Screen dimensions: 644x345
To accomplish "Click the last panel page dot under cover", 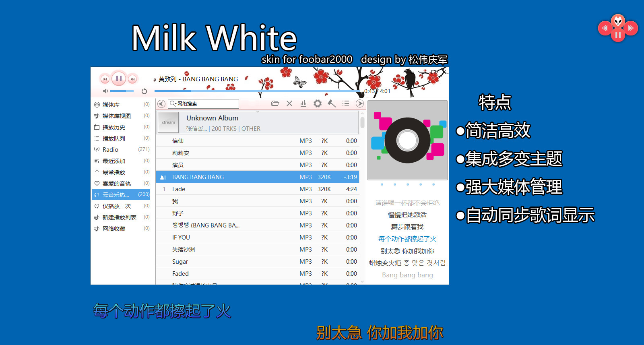I will click(x=433, y=184).
